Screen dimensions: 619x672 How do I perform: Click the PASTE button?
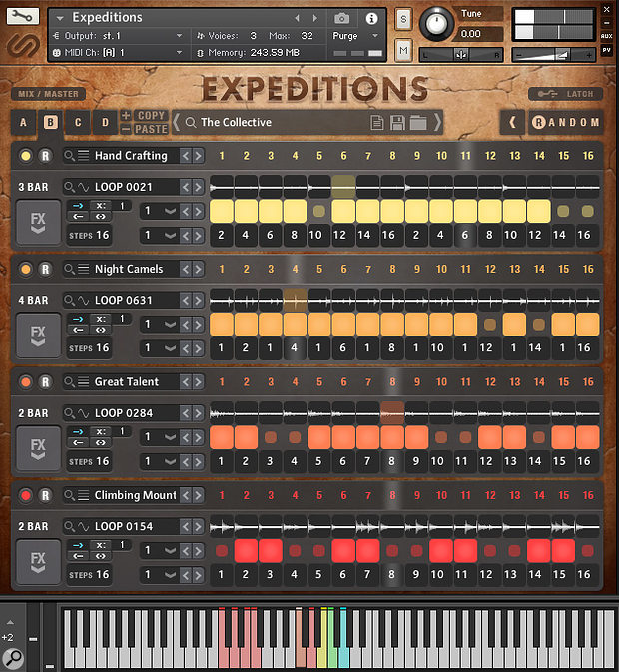pyautogui.click(x=151, y=129)
